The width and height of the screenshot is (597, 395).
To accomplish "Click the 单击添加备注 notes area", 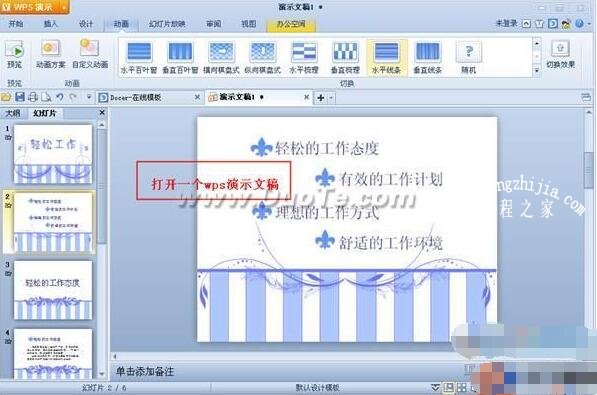I will pos(145,371).
